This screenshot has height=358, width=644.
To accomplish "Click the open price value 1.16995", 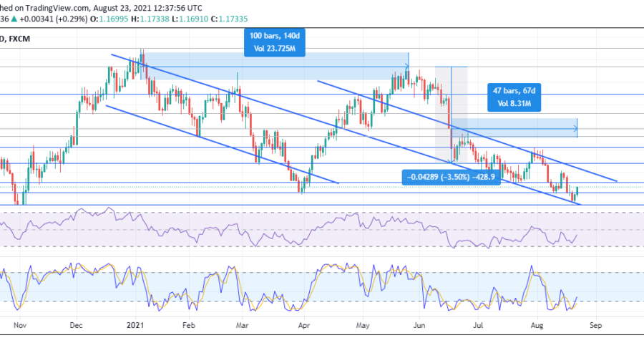I will tap(114, 19).
